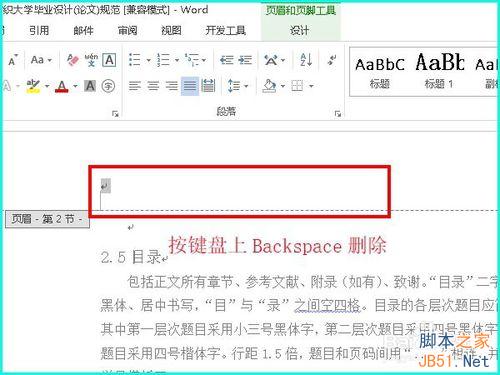Open the 视图 tab

(x=171, y=31)
